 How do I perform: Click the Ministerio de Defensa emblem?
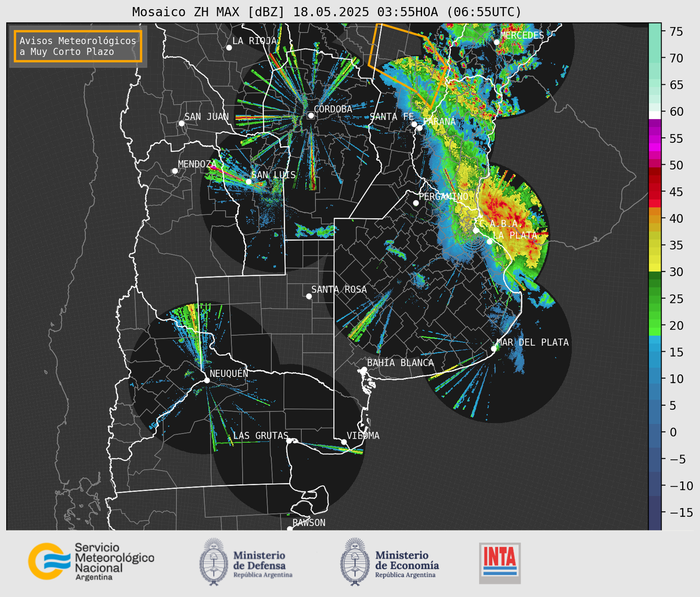coord(214,562)
